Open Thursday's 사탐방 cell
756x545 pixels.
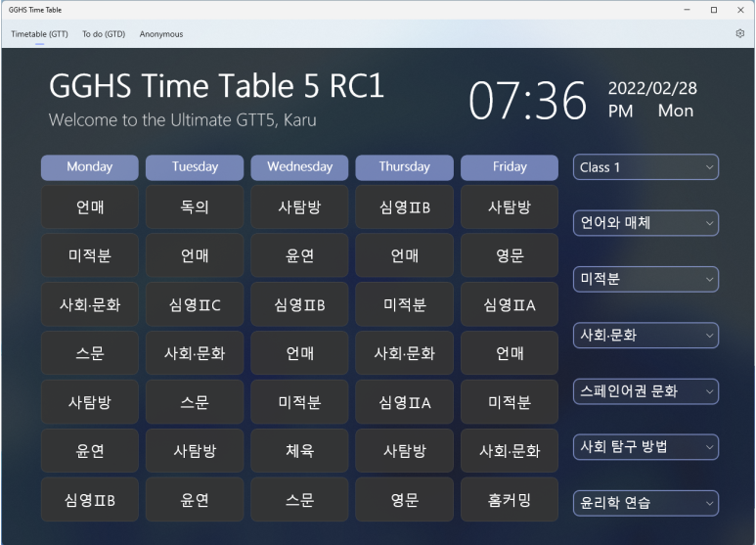pyautogui.click(x=405, y=450)
